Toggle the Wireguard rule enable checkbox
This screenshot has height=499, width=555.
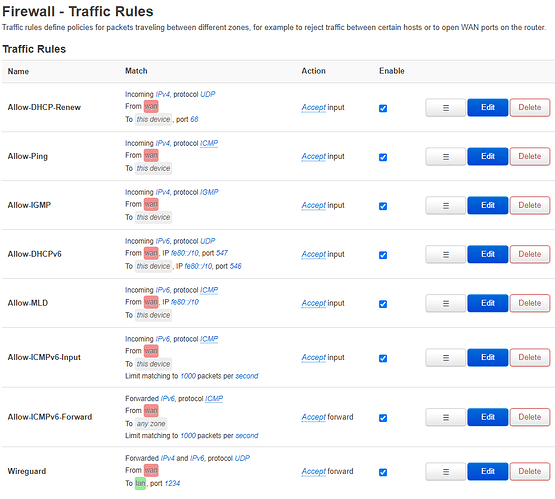coord(383,472)
